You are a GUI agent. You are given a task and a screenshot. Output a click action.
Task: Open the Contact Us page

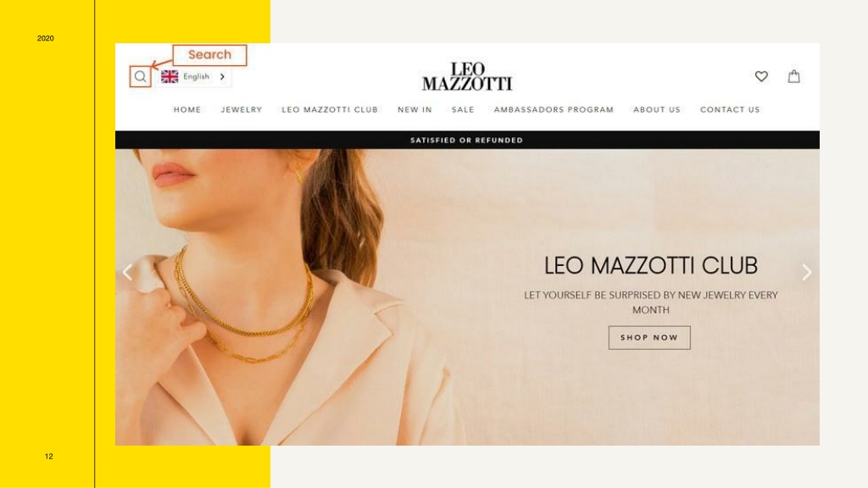tap(730, 109)
